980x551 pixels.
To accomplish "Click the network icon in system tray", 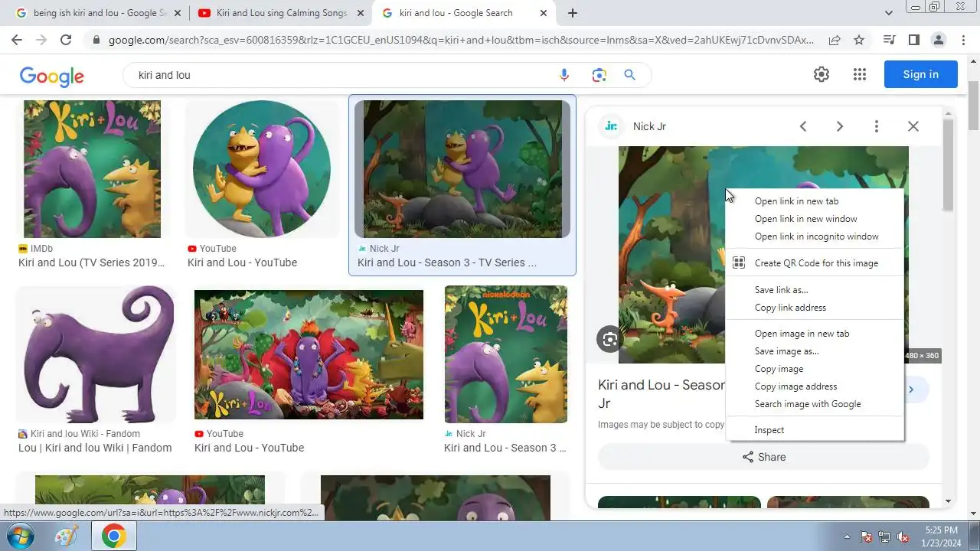I will 884,536.
